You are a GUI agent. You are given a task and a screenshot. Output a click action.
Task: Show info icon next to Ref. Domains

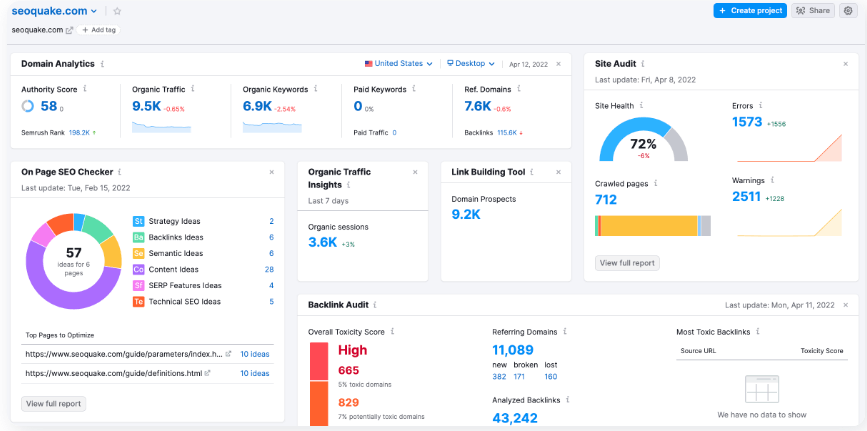(x=519, y=89)
